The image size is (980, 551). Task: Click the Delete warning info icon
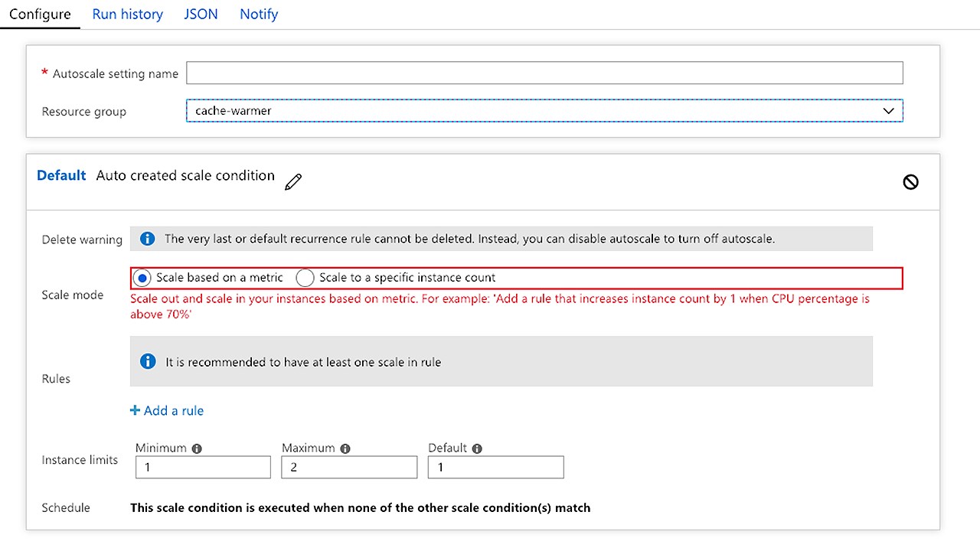pyautogui.click(x=148, y=239)
